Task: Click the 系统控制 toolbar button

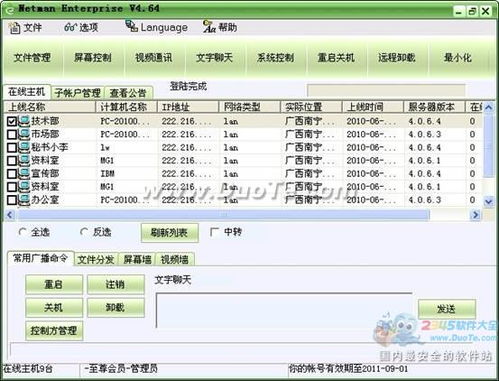Action: pyautogui.click(x=275, y=58)
